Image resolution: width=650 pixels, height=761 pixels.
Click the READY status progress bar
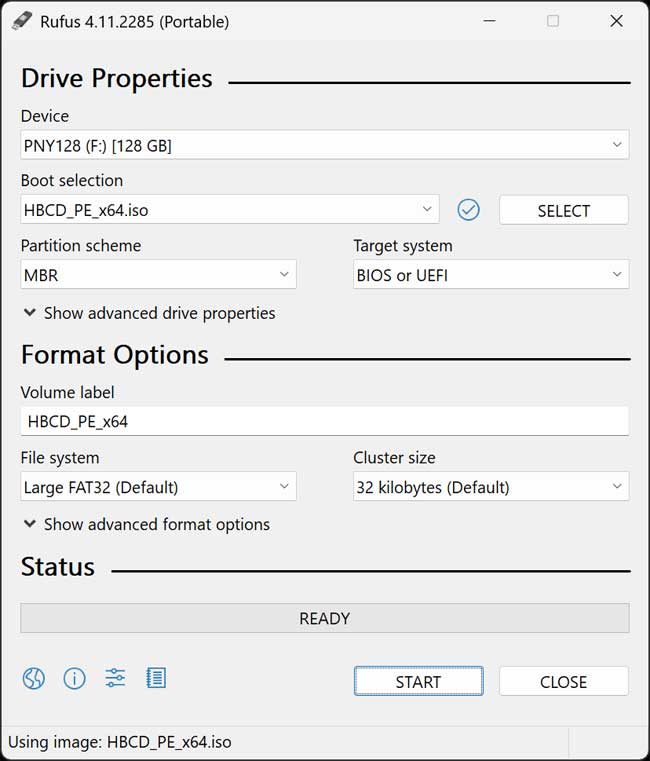pos(325,618)
